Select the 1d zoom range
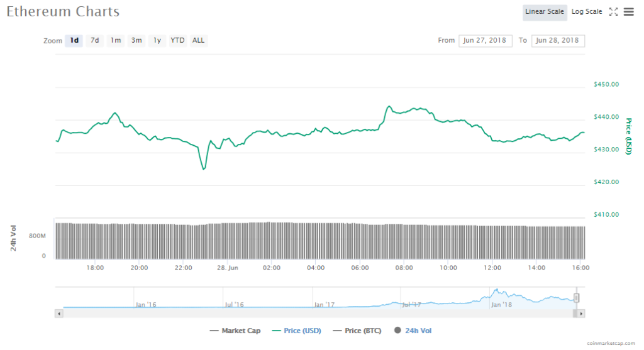 point(74,40)
